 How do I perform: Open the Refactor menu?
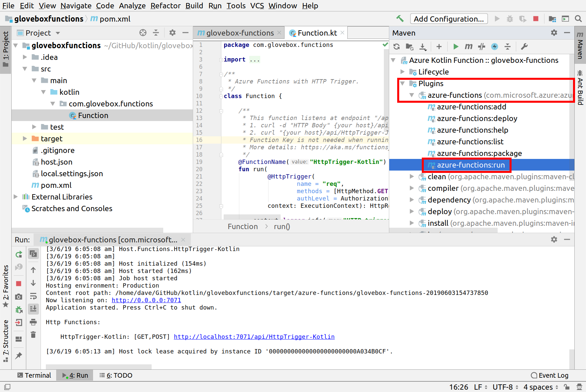(x=166, y=6)
